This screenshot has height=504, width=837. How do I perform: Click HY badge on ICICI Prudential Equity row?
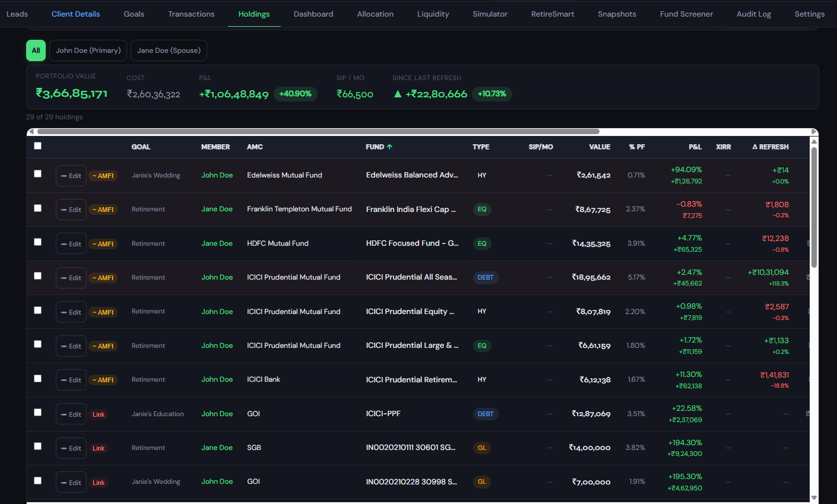(482, 311)
